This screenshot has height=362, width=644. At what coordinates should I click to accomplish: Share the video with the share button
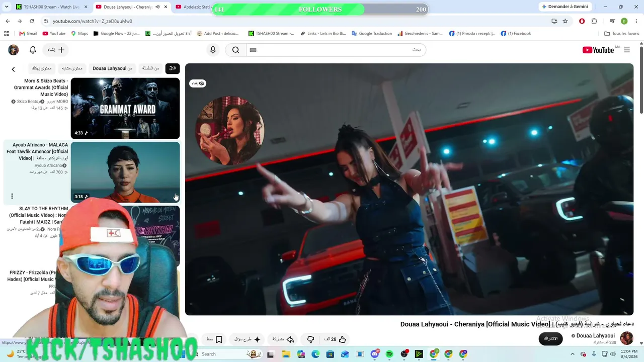[283, 339]
